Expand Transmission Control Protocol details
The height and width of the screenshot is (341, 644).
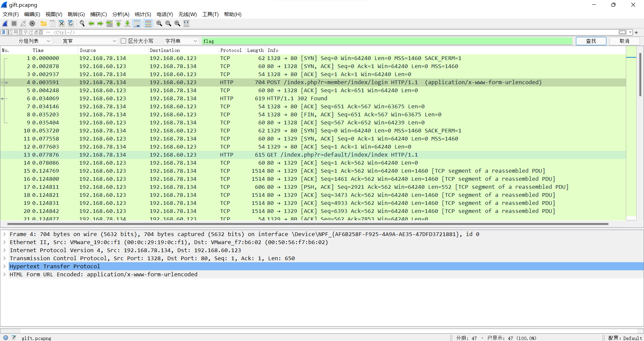pos(4,259)
